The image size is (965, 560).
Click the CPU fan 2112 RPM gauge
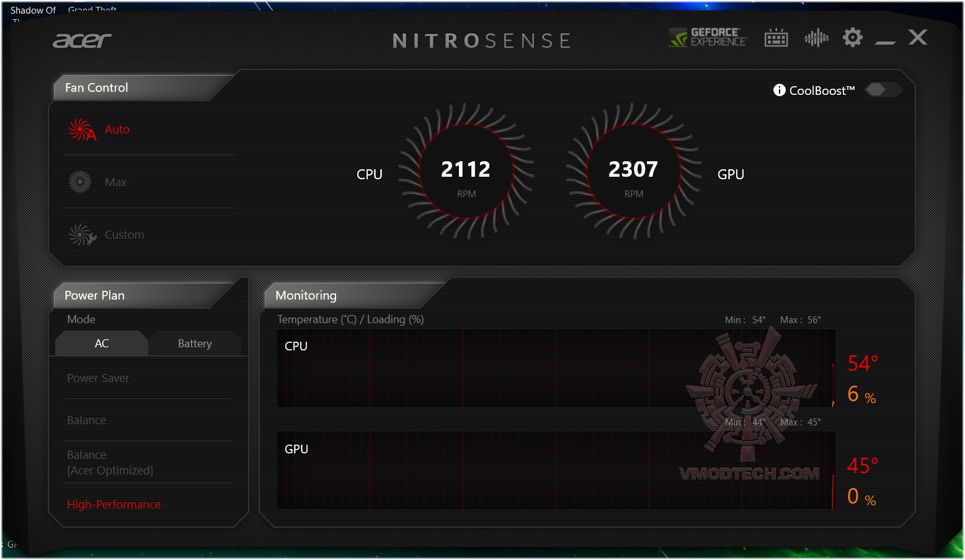466,172
